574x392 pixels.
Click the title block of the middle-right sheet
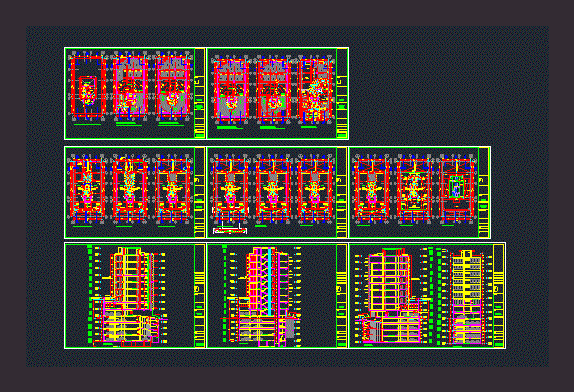click(x=484, y=193)
